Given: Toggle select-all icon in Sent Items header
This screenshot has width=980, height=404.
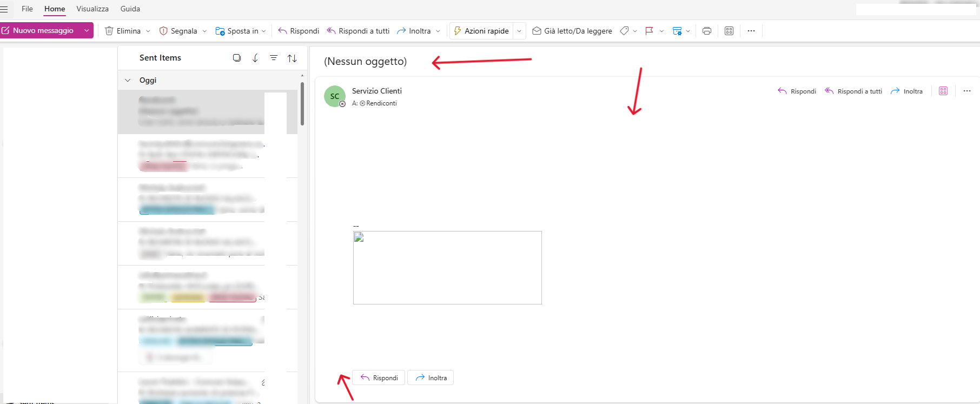Looking at the screenshot, I should 237,58.
